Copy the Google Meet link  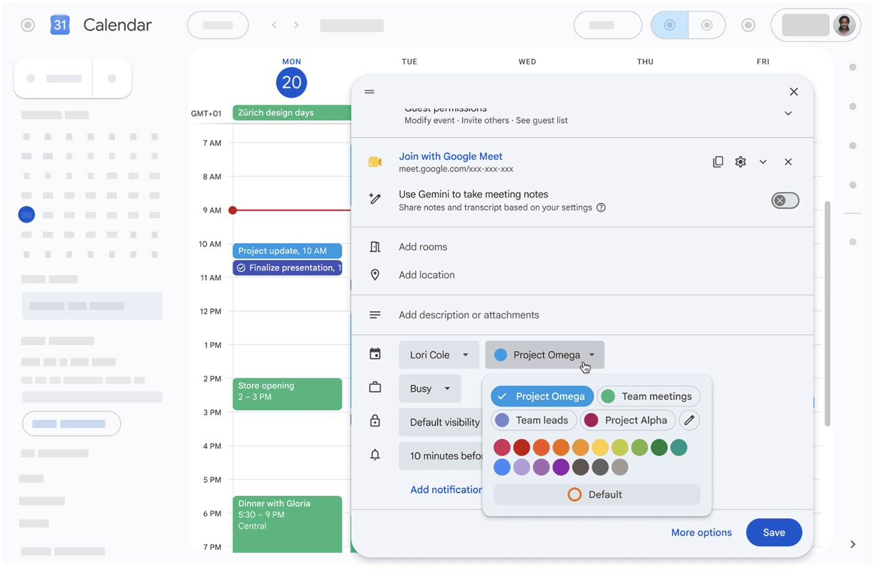click(718, 162)
